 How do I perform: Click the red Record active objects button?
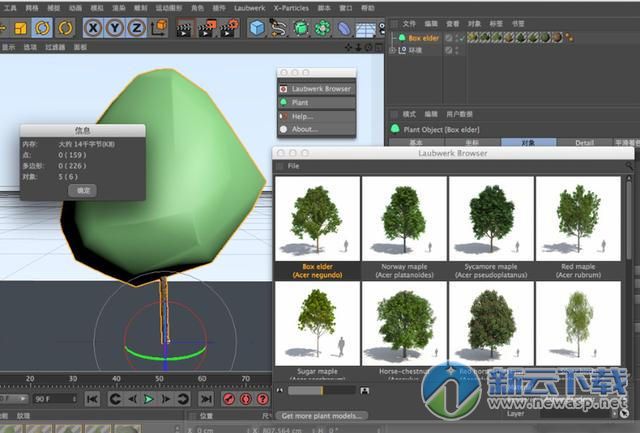click(x=229, y=399)
